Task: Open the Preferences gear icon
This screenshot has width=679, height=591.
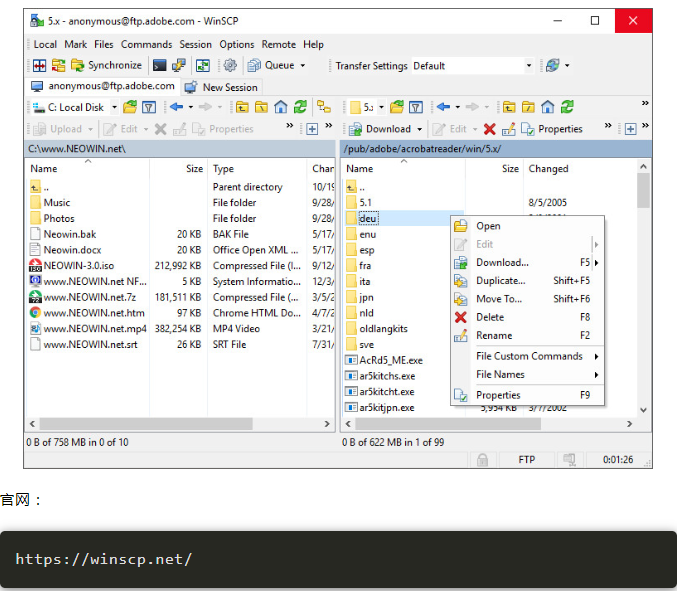Action: click(230, 66)
